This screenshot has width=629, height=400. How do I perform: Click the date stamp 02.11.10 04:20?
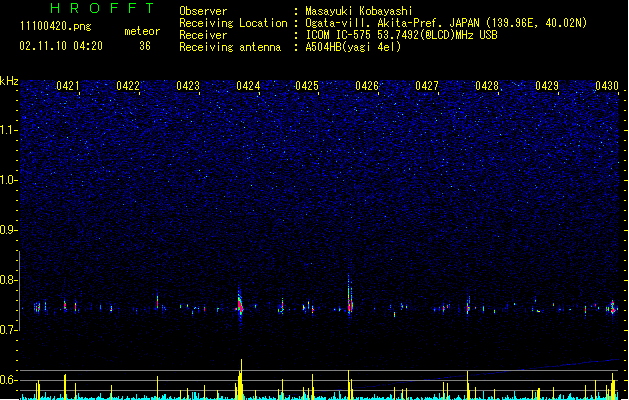[x=61, y=46]
